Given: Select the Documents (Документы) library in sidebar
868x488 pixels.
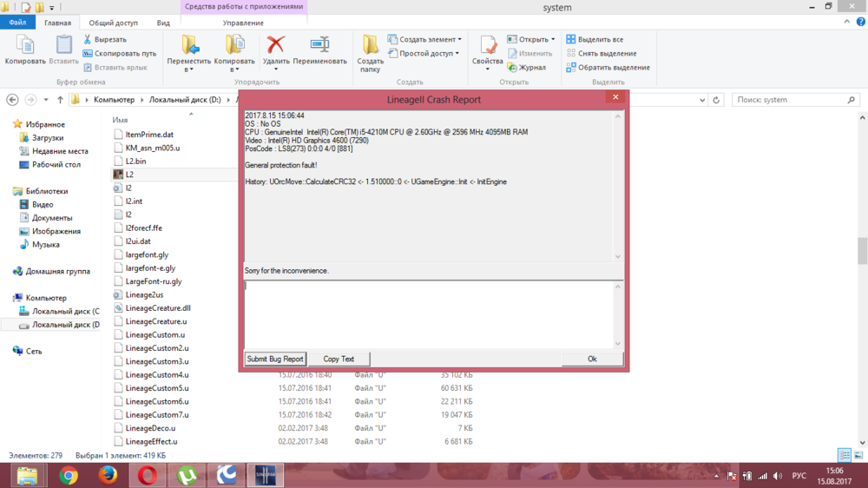Looking at the screenshot, I should (x=52, y=218).
